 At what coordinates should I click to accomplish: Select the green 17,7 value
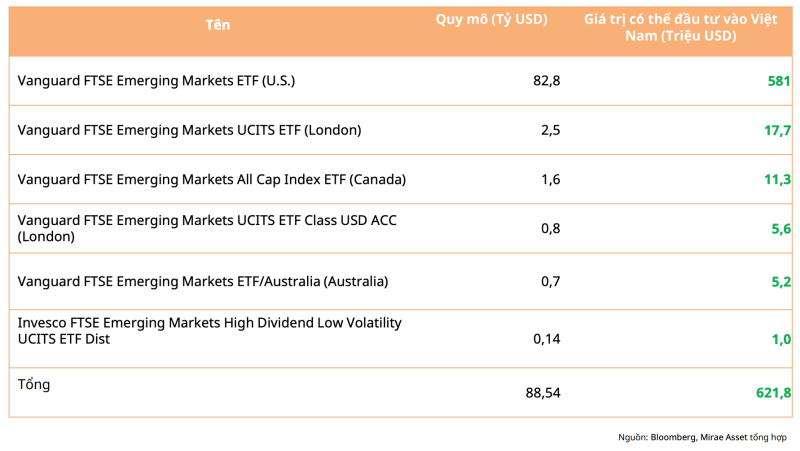pyautogui.click(x=777, y=130)
